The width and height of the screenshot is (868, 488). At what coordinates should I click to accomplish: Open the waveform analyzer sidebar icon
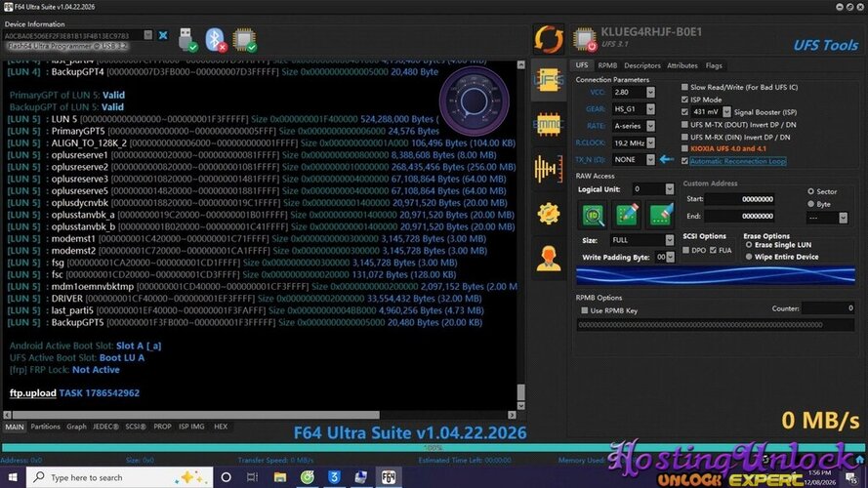coord(548,169)
